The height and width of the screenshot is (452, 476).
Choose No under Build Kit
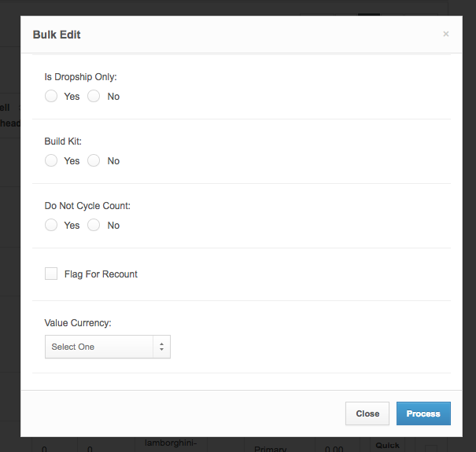click(94, 160)
